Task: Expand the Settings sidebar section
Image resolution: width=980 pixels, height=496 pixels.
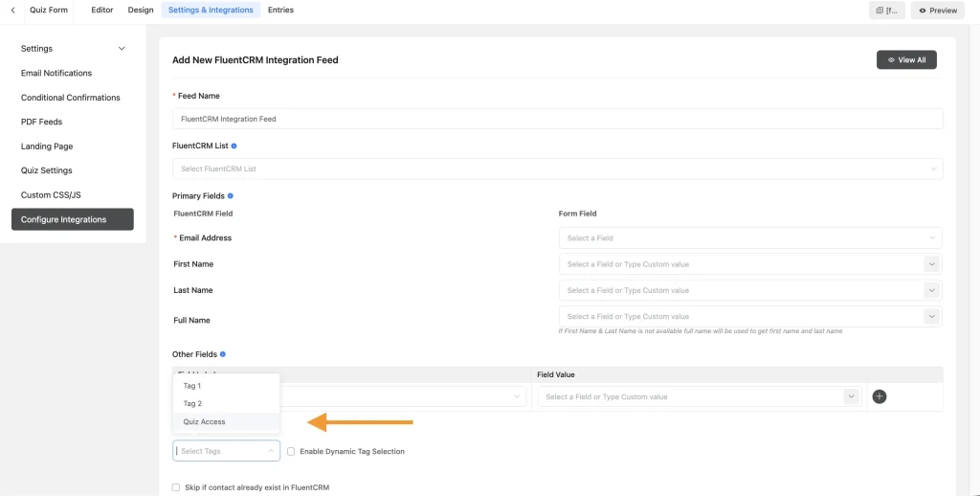Action: pyautogui.click(x=73, y=49)
